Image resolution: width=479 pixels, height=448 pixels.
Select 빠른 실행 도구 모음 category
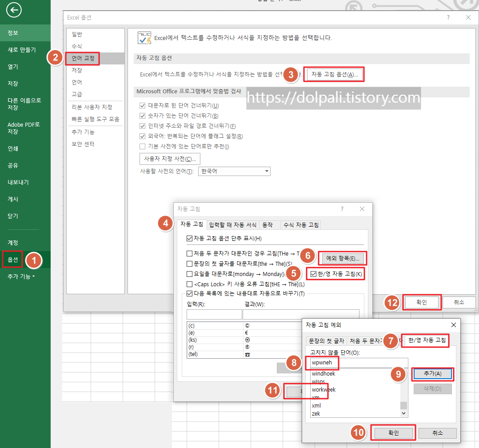pos(95,119)
